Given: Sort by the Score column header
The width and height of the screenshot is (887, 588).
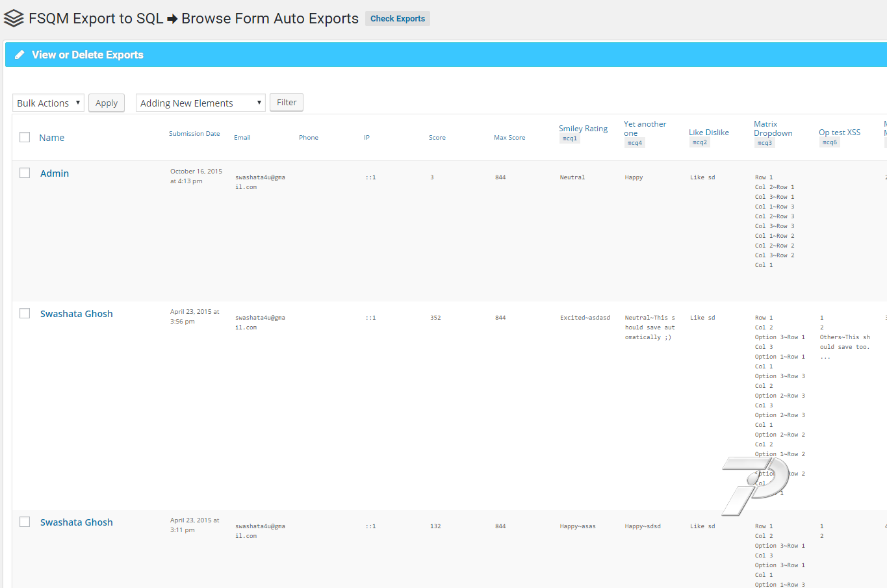Looking at the screenshot, I should (437, 138).
